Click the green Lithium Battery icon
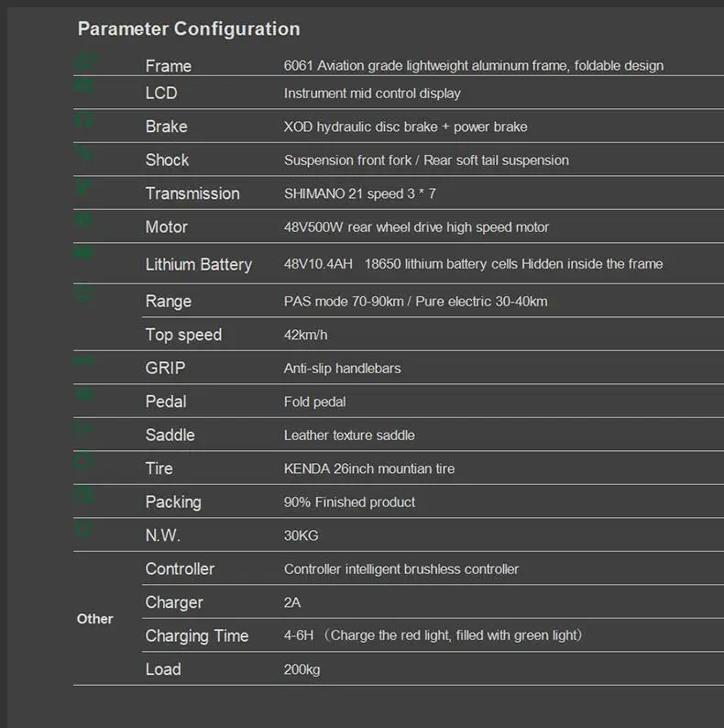The image size is (724, 728). [x=84, y=253]
